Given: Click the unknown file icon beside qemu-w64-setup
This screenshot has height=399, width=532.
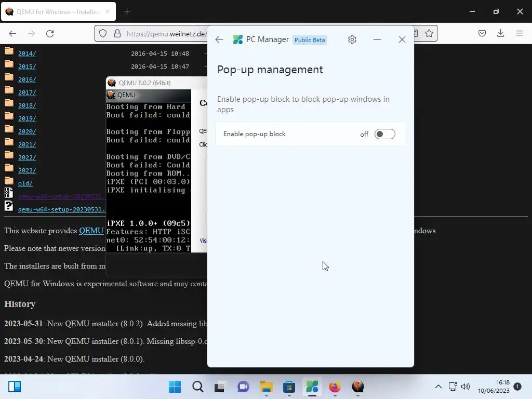Looking at the screenshot, I should (x=9, y=206).
